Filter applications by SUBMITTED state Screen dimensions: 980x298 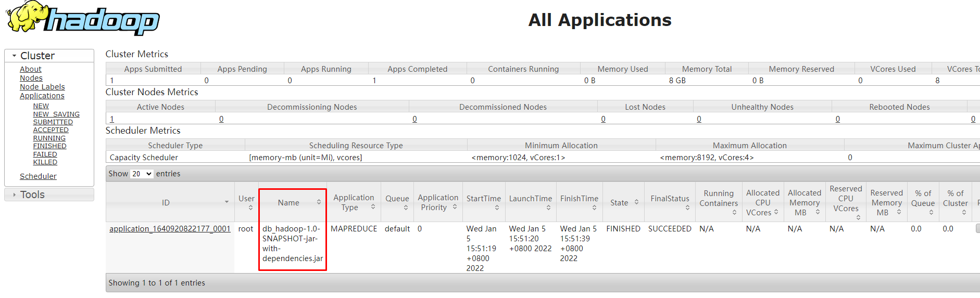point(53,122)
